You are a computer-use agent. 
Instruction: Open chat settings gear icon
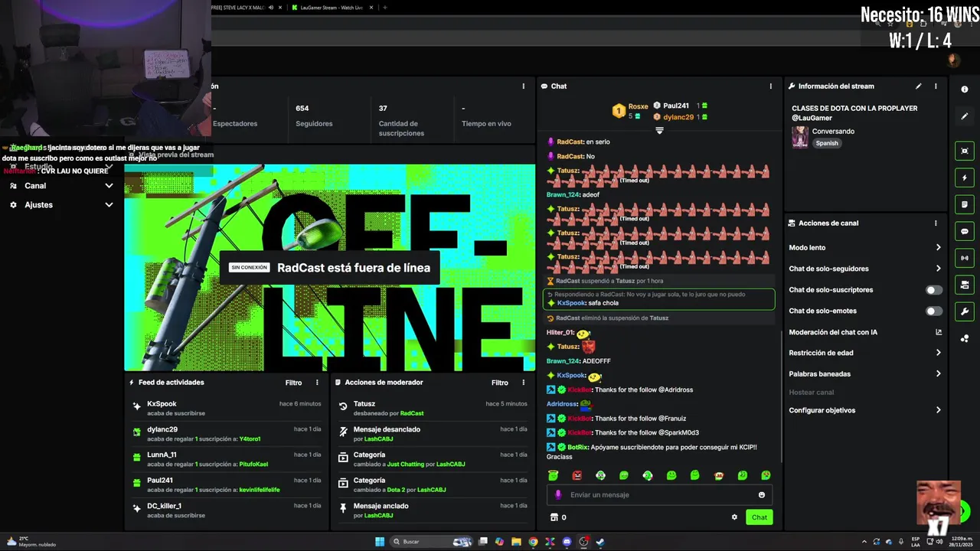point(734,517)
